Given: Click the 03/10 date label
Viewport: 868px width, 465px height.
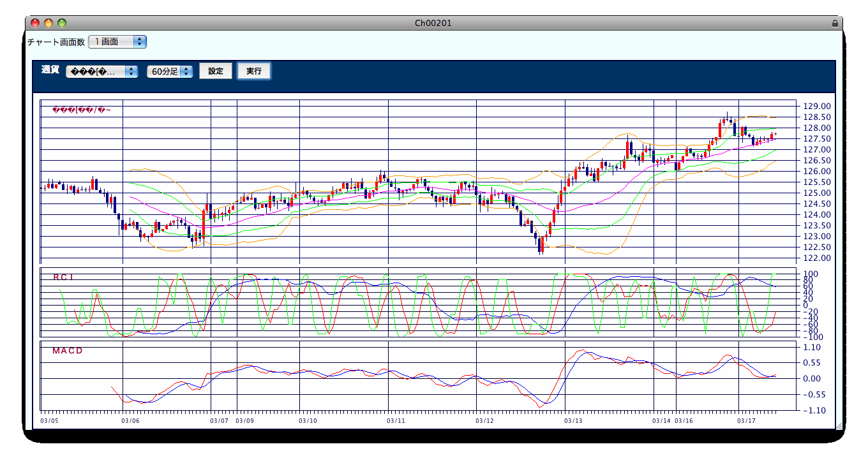Looking at the screenshot, I should click(308, 421).
